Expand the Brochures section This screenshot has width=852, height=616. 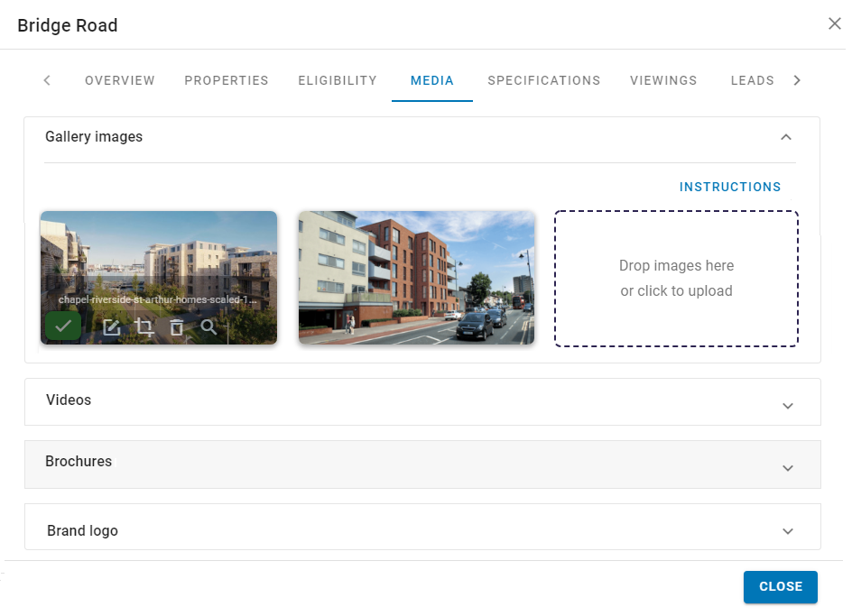click(788, 468)
